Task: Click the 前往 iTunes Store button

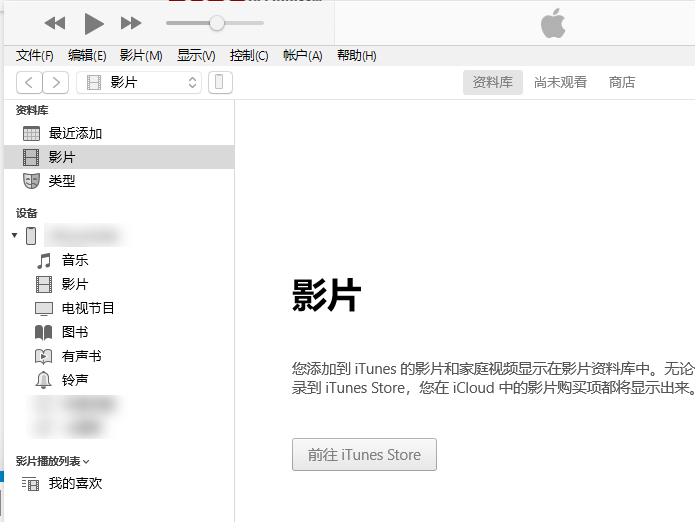Action: coord(364,455)
